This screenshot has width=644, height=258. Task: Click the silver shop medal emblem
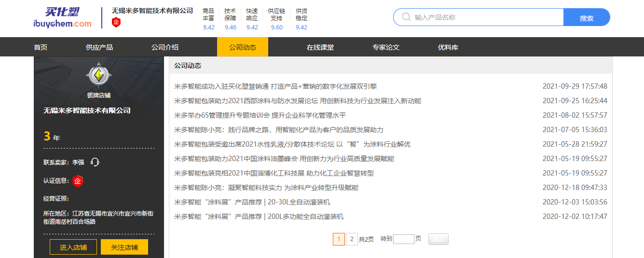pos(99,75)
